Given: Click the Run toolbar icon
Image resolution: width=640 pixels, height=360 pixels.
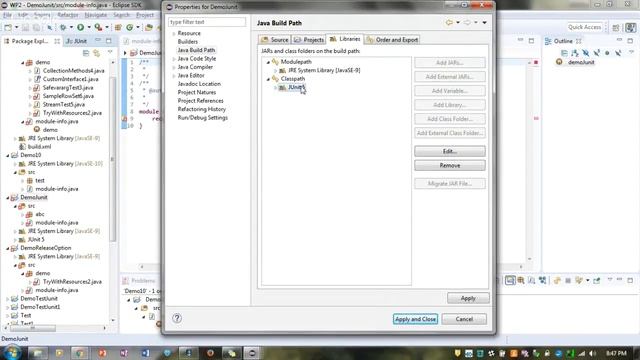Looking at the screenshot, I should click(80, 27).
